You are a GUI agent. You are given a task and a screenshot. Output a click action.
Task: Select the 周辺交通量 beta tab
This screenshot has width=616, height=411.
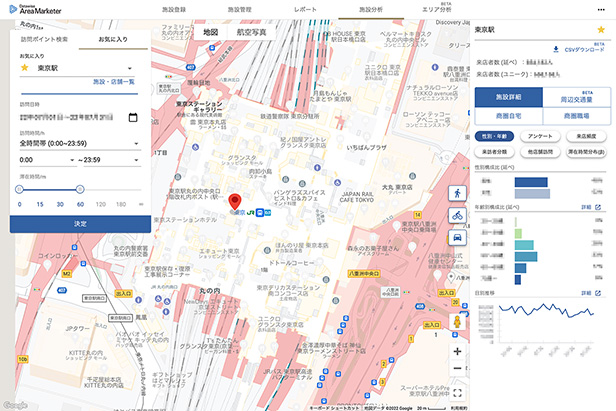point(576,97)
